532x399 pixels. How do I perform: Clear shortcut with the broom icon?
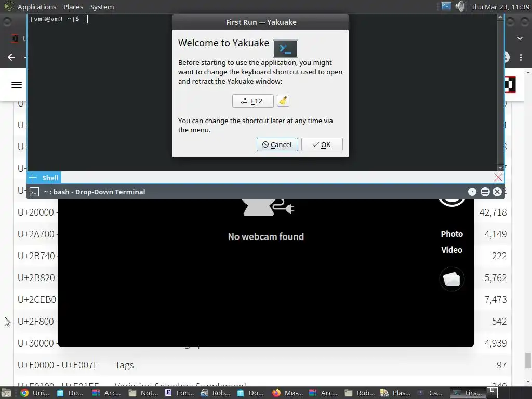point(283,100)
